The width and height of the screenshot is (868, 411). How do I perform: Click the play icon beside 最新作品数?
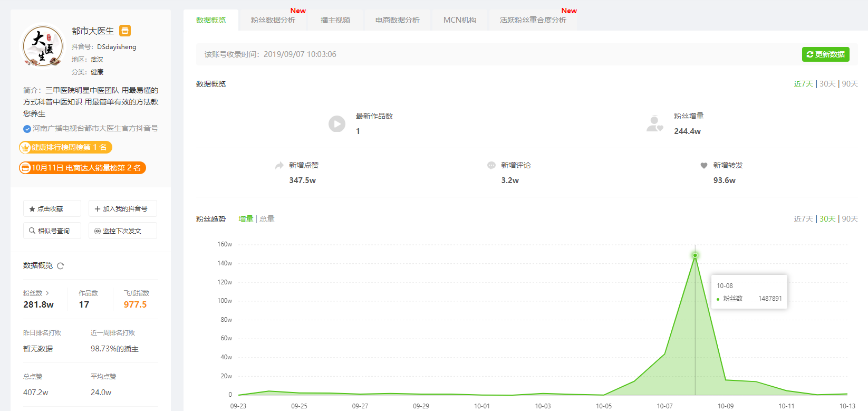click(337, 124)
